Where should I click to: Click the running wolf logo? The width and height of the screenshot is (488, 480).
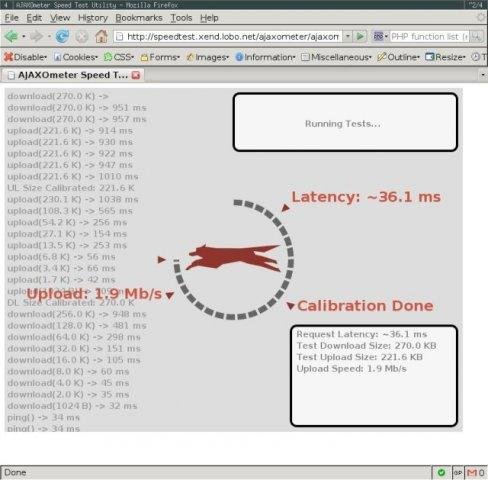233,257
